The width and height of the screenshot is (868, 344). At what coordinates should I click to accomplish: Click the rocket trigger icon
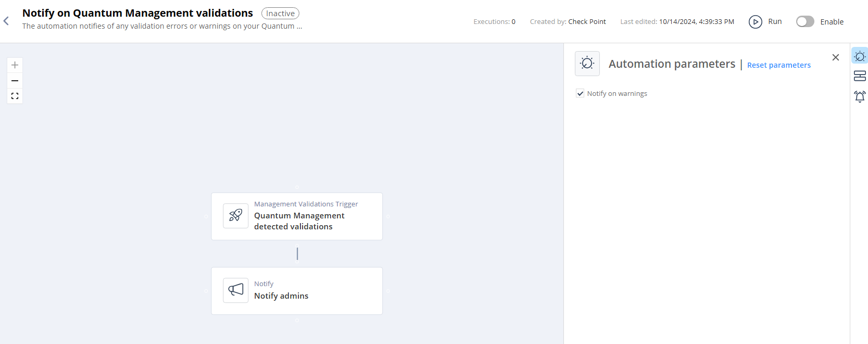[236, 216]
